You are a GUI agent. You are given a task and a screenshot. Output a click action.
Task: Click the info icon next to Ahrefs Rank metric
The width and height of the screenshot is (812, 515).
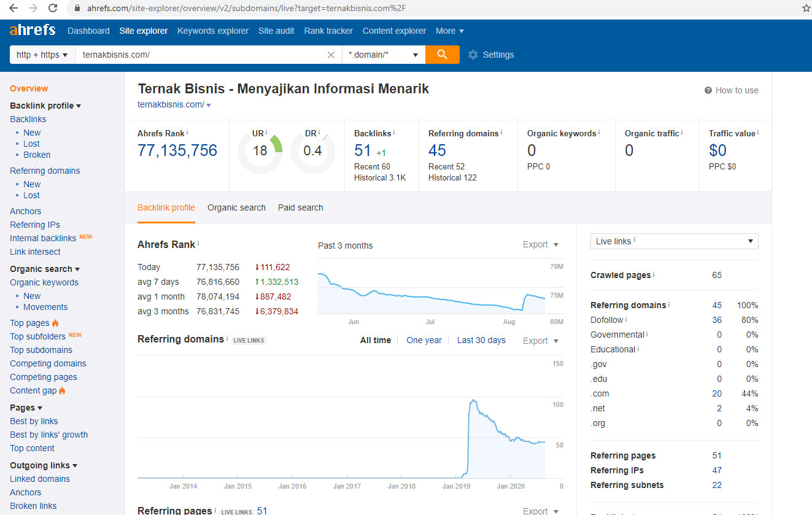[187, 132]
